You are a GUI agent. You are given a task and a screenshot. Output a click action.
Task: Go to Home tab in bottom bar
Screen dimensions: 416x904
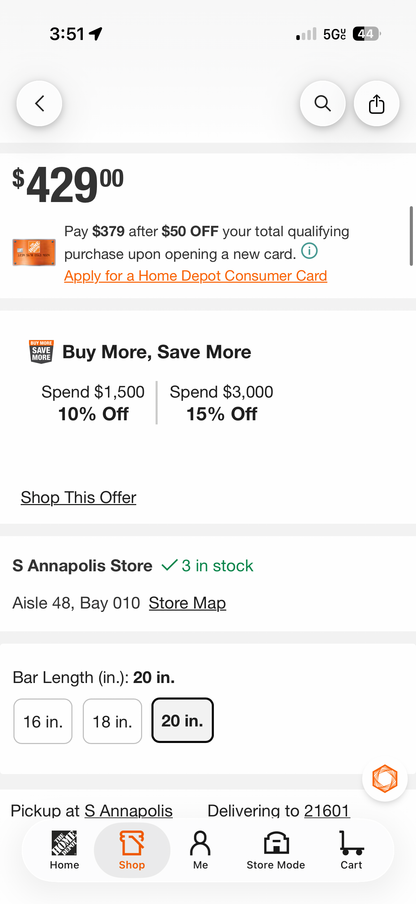pyautogui.click(x=65, y=850)
